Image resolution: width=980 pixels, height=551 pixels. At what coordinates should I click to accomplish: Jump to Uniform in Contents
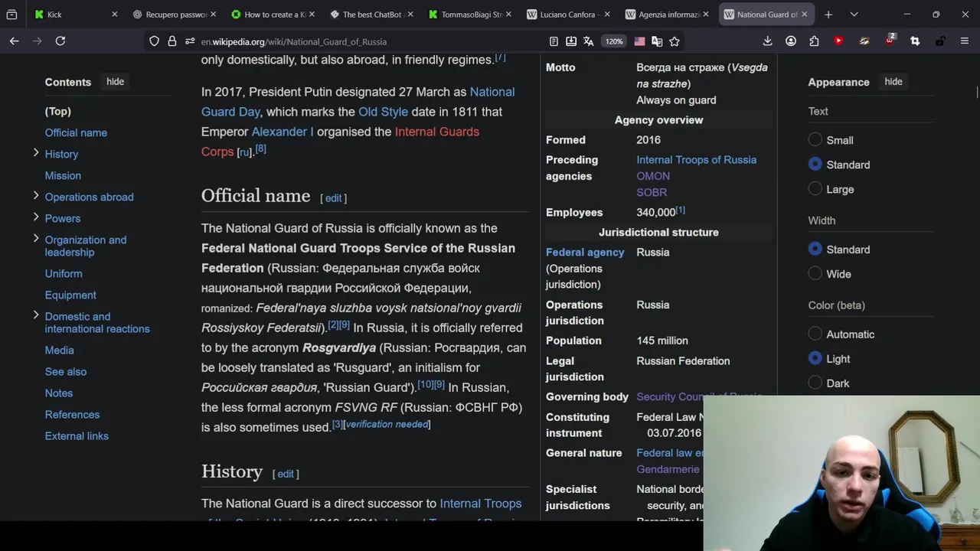click(x=64, y=273)
